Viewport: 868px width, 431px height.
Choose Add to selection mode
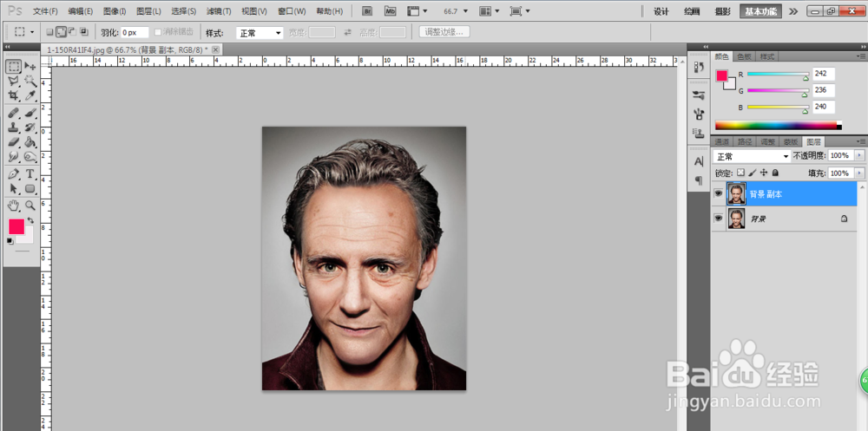tap(61, 32)
